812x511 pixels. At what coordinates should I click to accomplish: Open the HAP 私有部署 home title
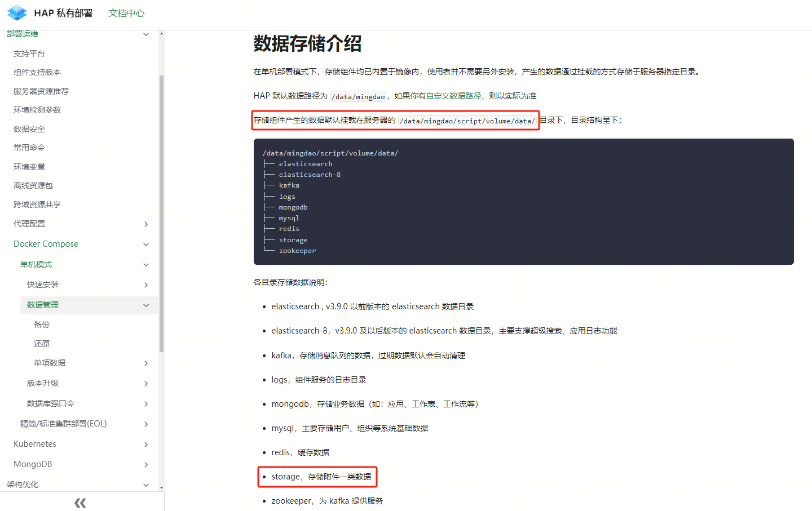[63, 13]
